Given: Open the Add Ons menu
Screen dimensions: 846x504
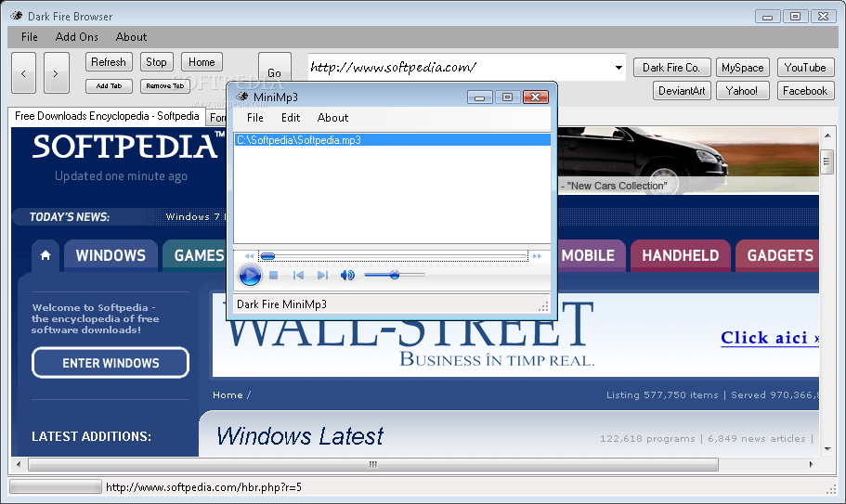Looking at the screenshot, I should (77, 36).
